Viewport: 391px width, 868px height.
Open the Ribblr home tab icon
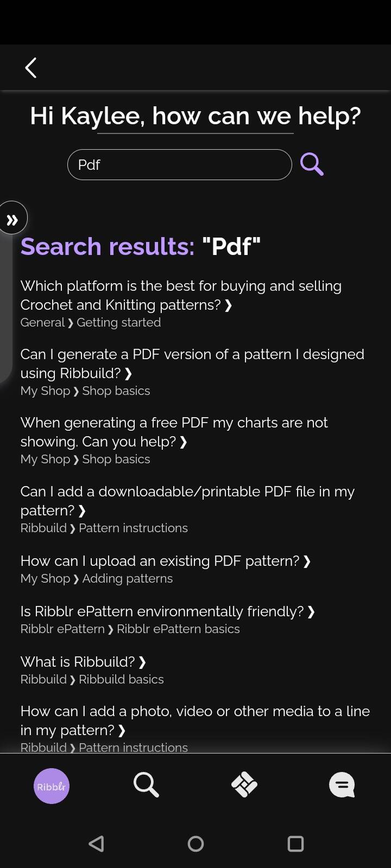click(x=51, y=786)
